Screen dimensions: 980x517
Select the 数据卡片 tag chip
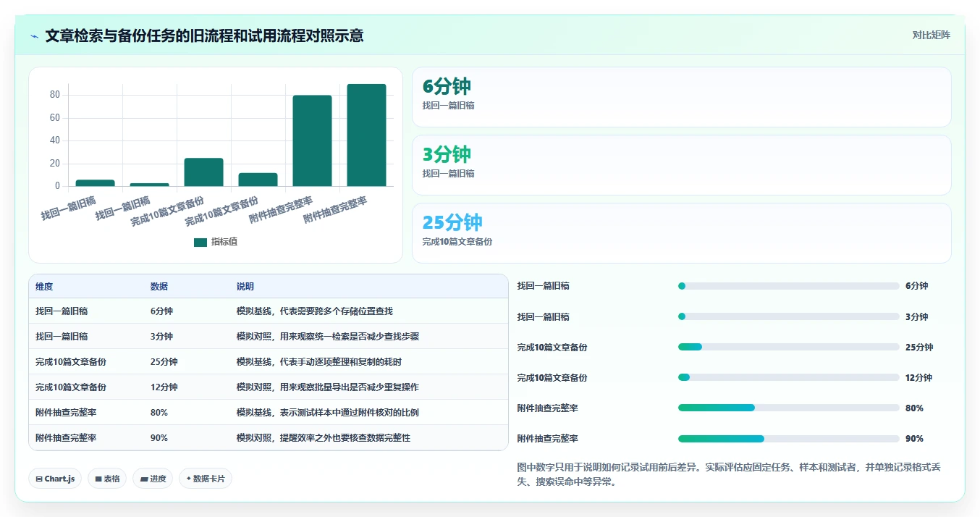coord(206,479)
